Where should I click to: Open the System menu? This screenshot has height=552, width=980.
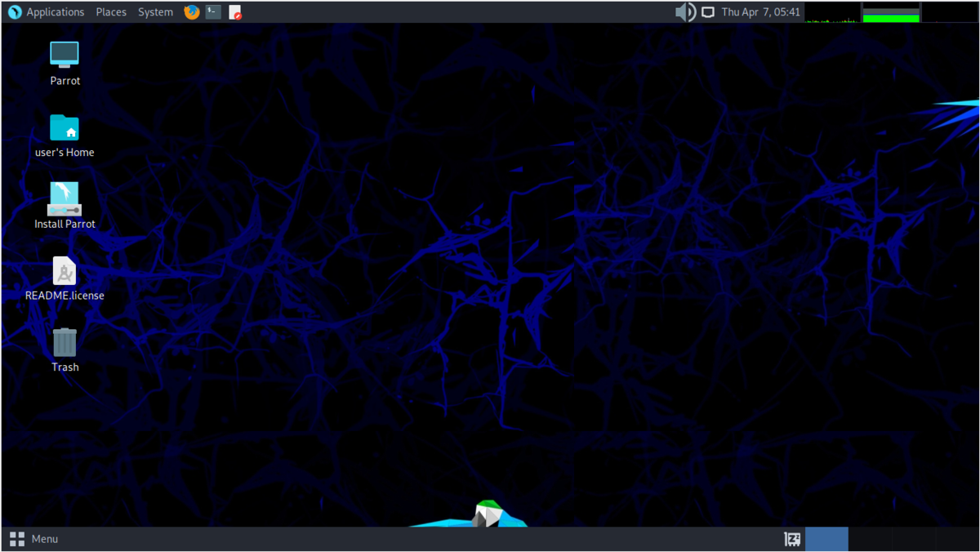point(155,12)
